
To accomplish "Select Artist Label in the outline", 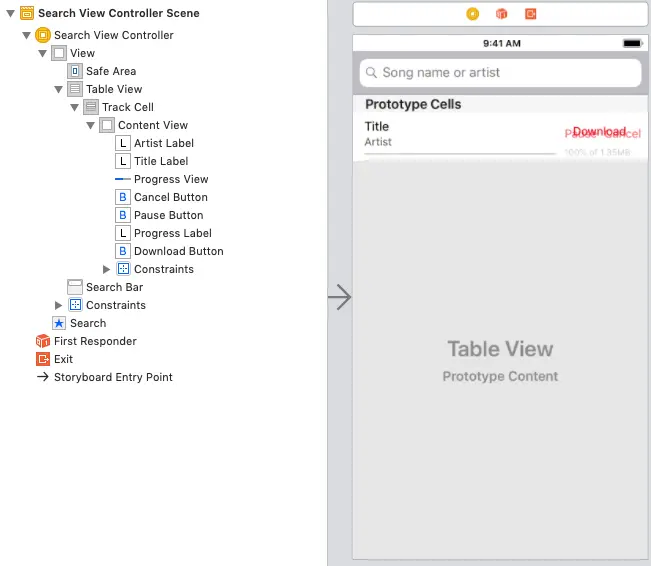I will pos(163,143).
